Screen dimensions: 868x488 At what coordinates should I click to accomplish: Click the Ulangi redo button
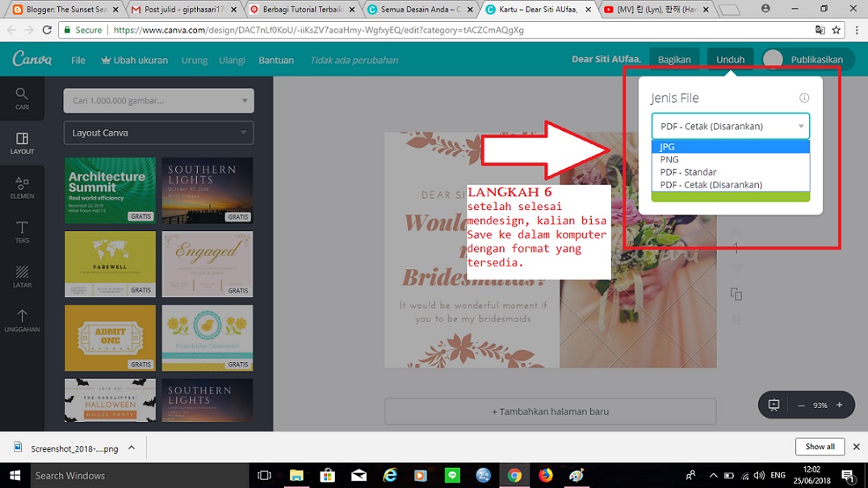pyautogui.click(x=232, y=60)
